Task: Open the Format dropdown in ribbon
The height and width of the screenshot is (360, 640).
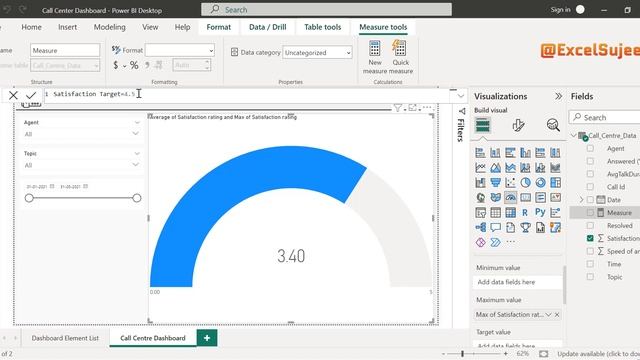Action: click(x=180, y=50)
